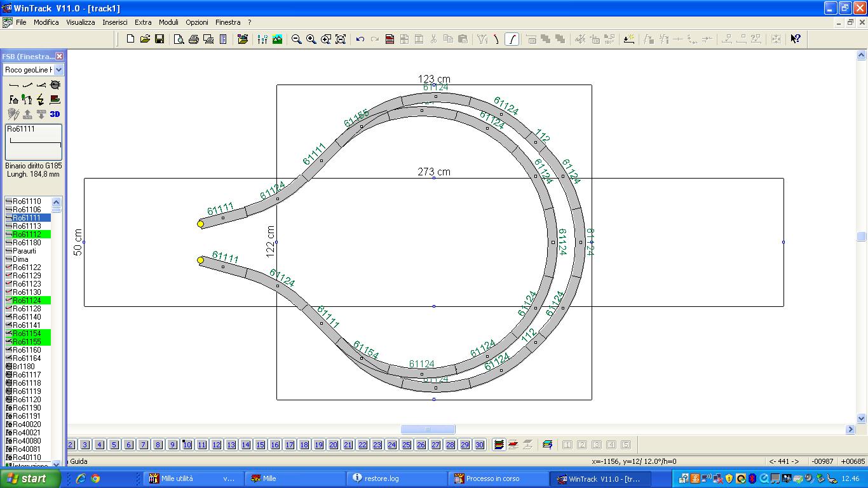Screen dimensions: 868x488
Task: Switch to Processo in corso taskbar window
Action: 498,478
